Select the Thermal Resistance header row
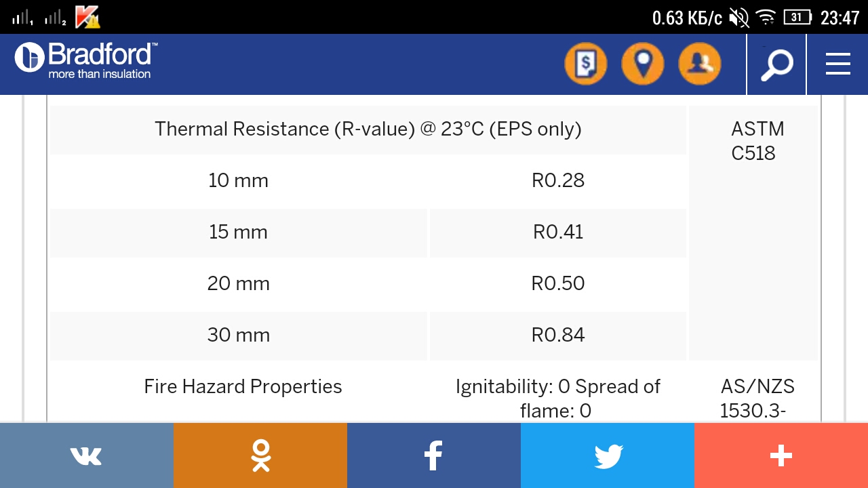The width and height of the screenshot is (868, 488). coord(368,129)
